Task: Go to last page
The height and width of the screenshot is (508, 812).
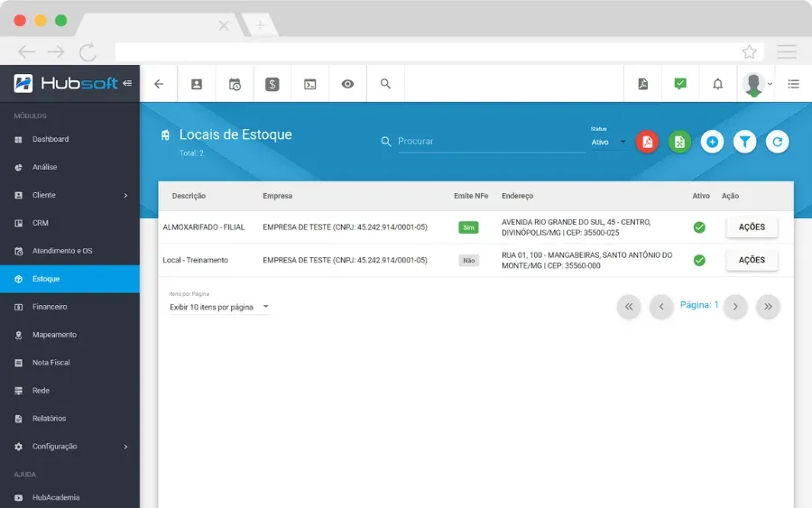Action: [768, 307]
